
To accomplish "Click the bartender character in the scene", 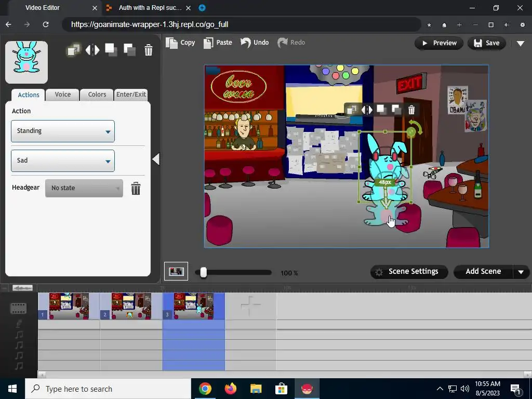I will click(244, 134).
